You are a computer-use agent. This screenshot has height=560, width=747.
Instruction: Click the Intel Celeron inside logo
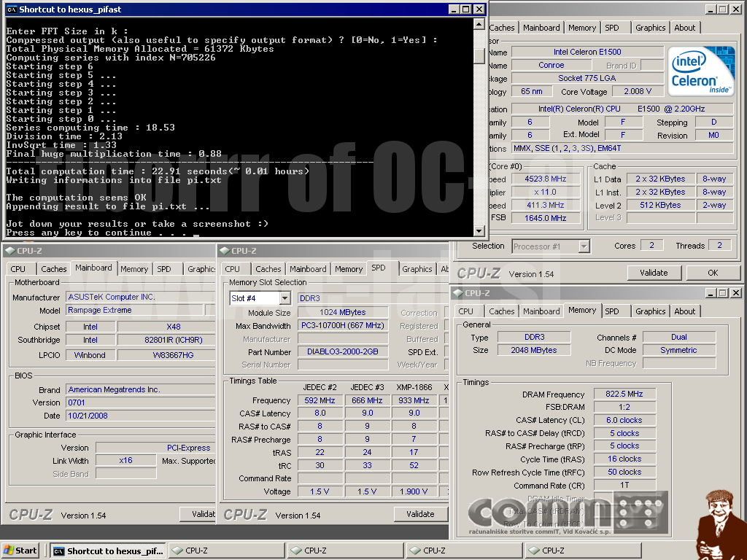(700, 71)
